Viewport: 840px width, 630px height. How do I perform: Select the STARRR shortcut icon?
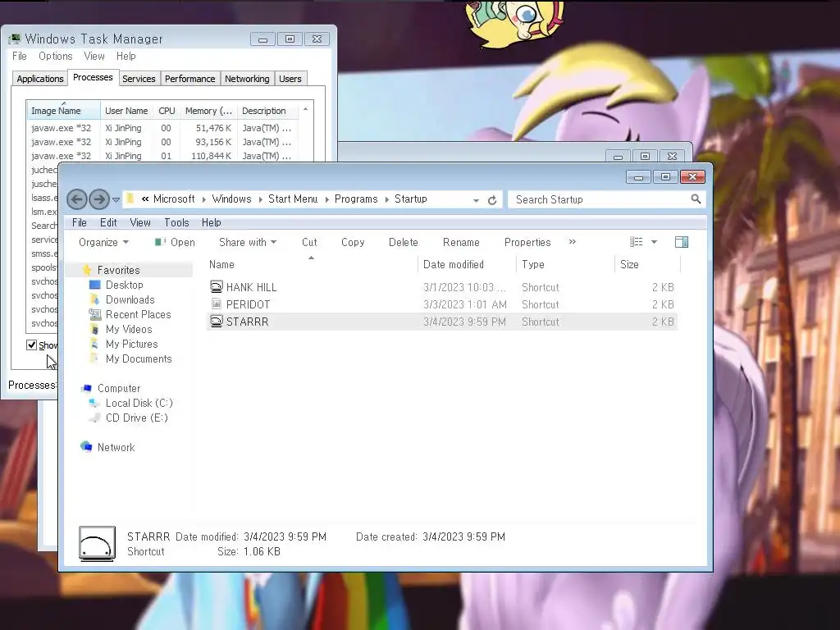tap(216, 322)
